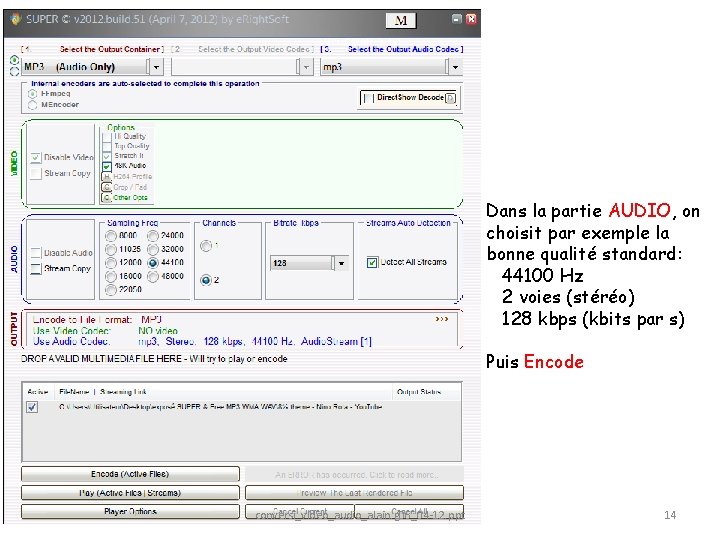The width and height of the screenshot is (720, 540).
Task: Toggle the Active checkbox for the listed file
Action: (x=32, y=407)
